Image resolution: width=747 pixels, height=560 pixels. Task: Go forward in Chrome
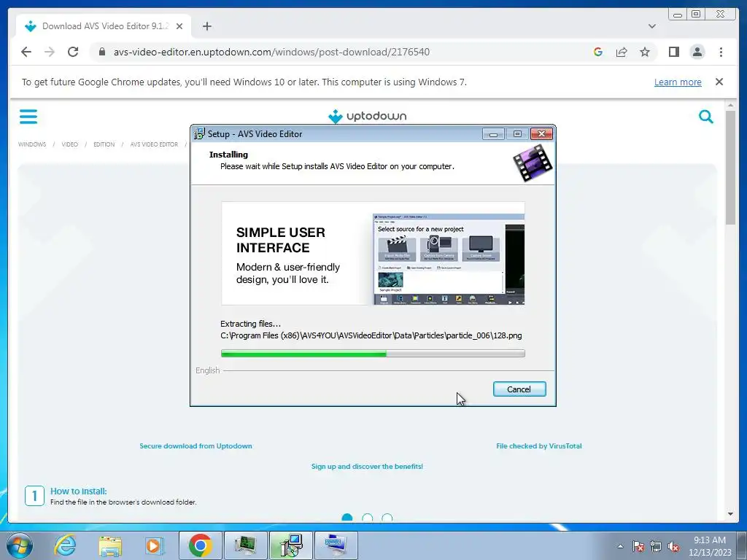coord(50,52)
